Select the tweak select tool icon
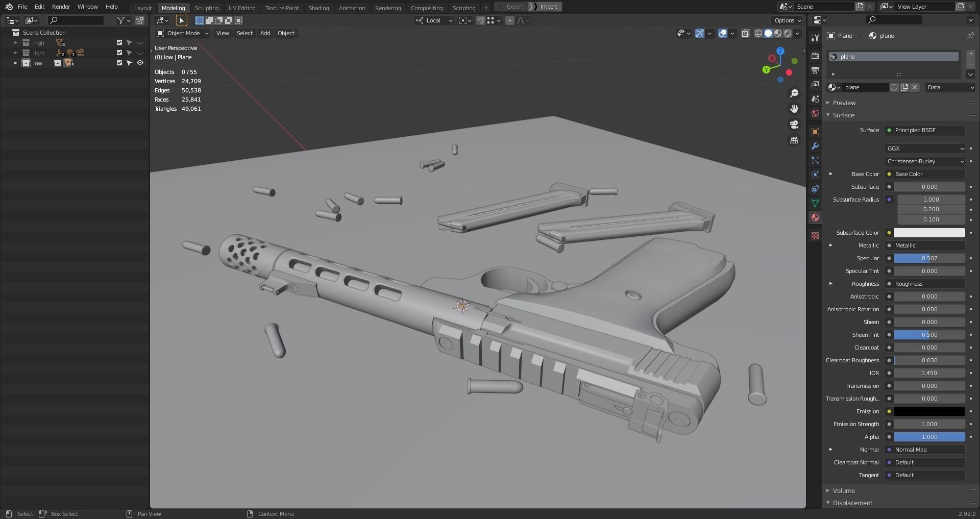 [182, 20]
